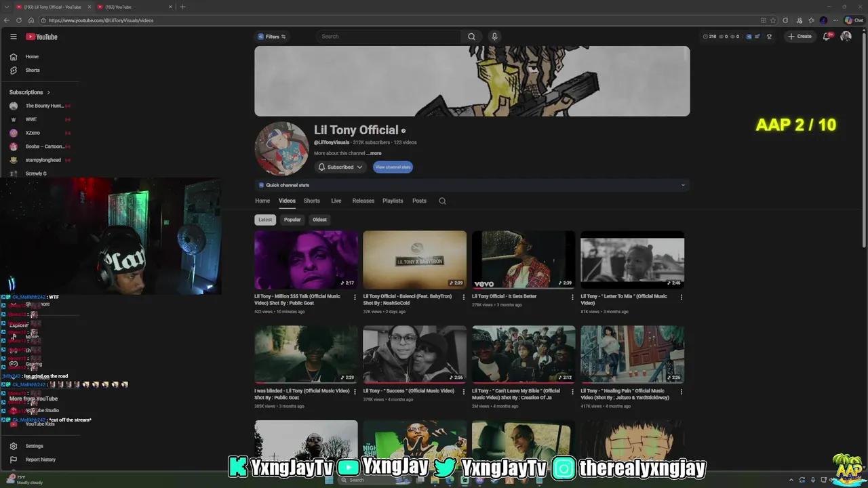Add page to favorites with star icon
Screen dimensions: 868x488
click(773, 20)
